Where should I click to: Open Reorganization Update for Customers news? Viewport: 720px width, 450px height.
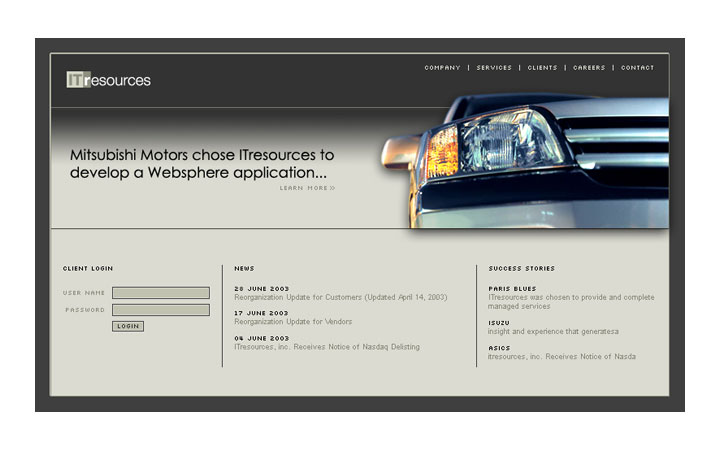click(340, 297)
